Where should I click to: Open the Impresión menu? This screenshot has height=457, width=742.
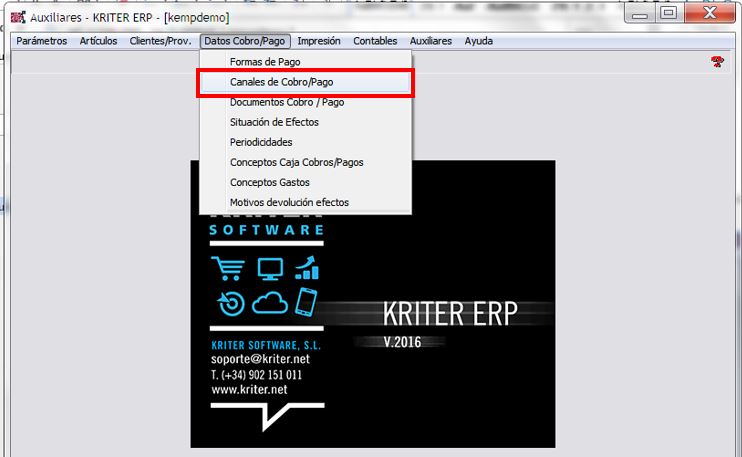point(319,41)
